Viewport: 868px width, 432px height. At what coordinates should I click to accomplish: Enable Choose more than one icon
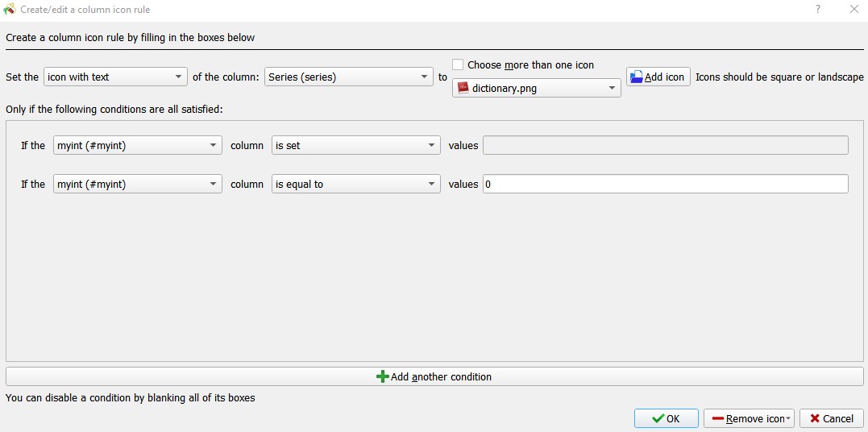coord(458,64)
